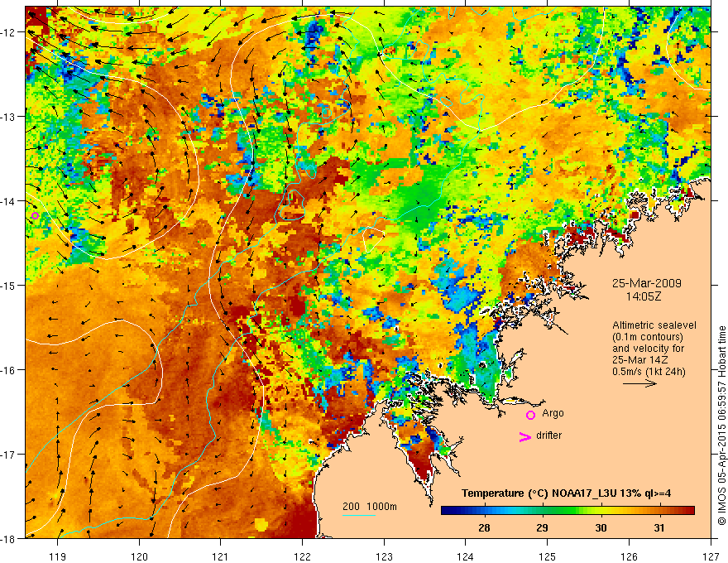Click the '-16' latitude axis label
Screen dimensions: 728x563
[x=8, y=370]
